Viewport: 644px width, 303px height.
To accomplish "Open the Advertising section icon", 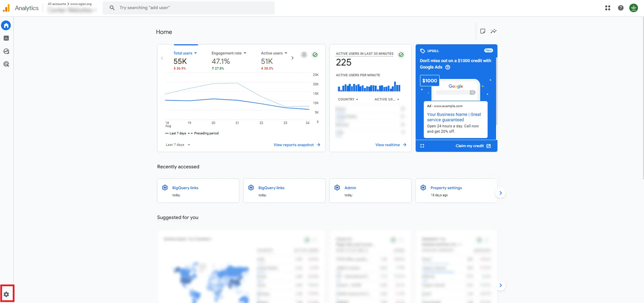I will (x=6, y=64).
